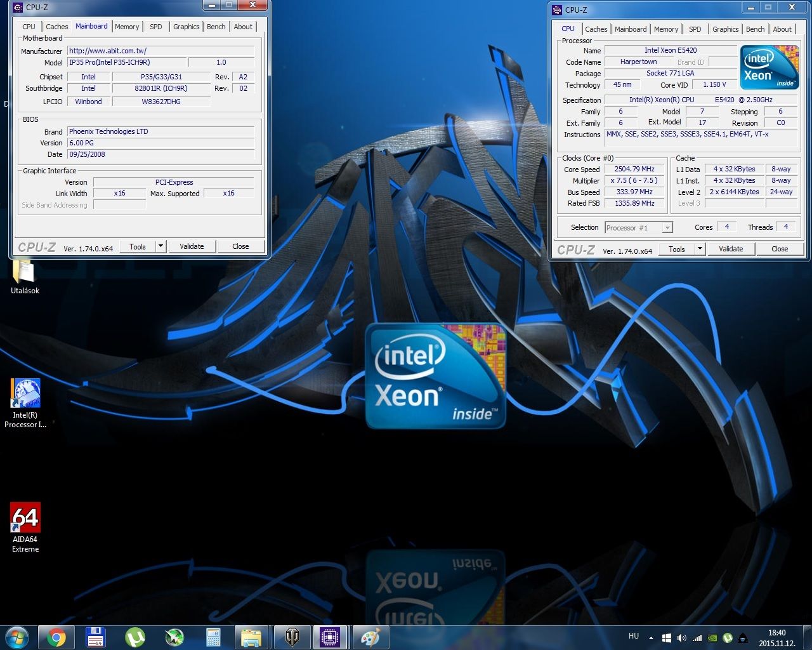812x650 pixels.
Task: Click Tools button in Mainboard window
Action: tap(138, 246)
